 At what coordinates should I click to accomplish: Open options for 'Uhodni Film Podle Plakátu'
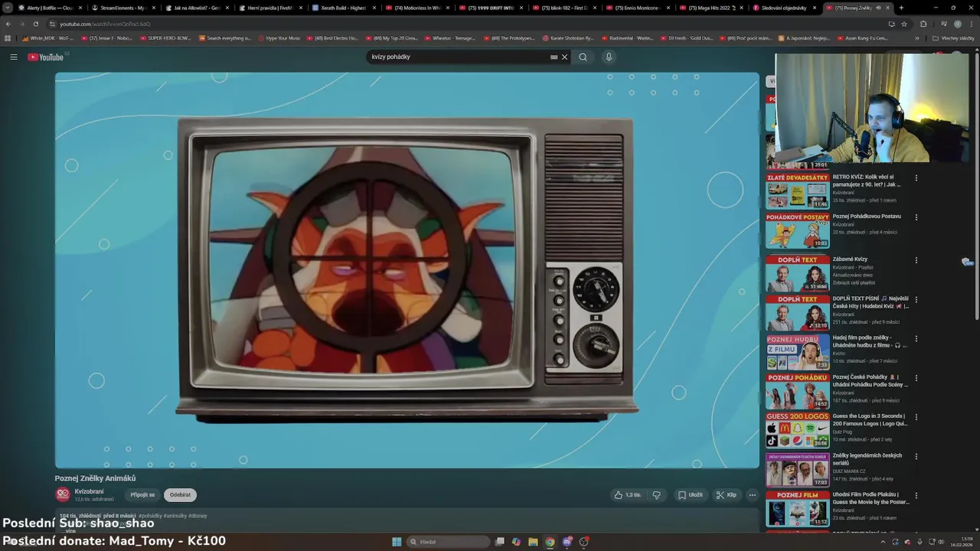(x=916, y=495)
